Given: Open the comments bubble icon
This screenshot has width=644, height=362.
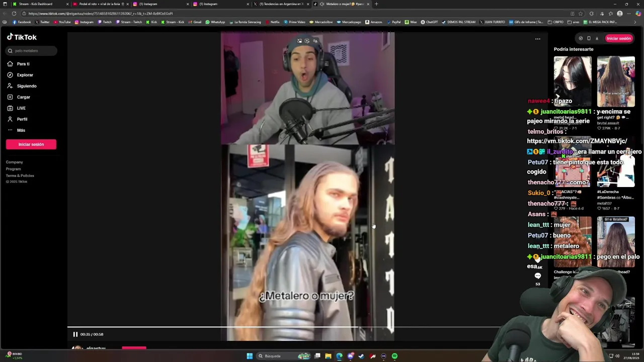Looking at the screenshot, I should tap(538, 276).
